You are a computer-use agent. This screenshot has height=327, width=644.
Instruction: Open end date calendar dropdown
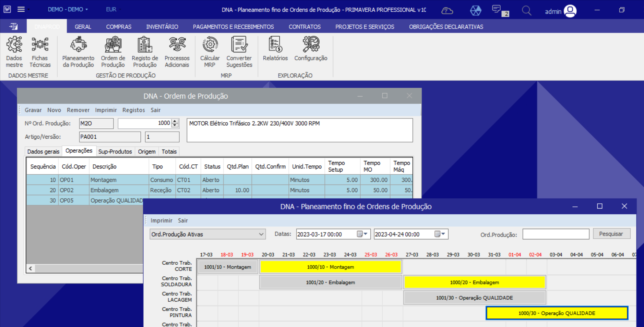[443, 234]
